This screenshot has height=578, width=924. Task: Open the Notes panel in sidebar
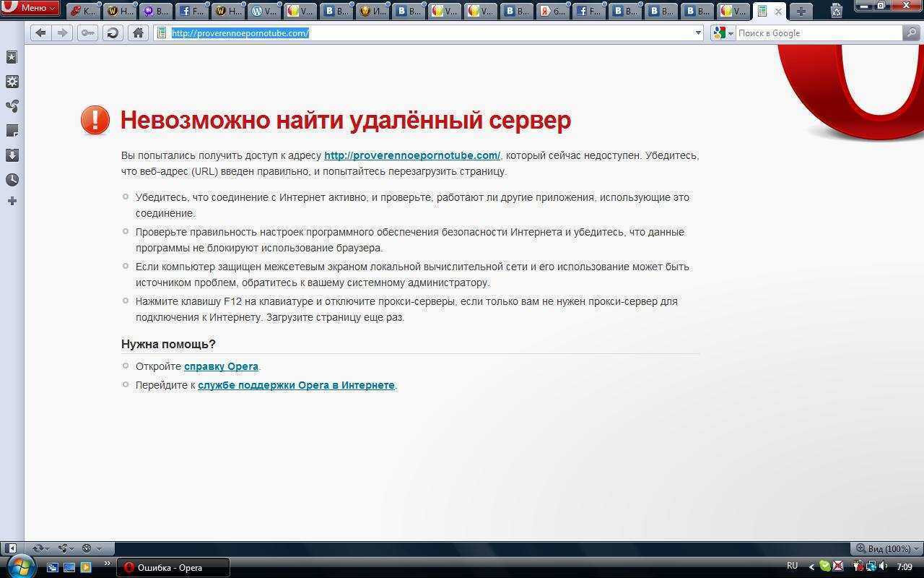[x=12, y=131]
